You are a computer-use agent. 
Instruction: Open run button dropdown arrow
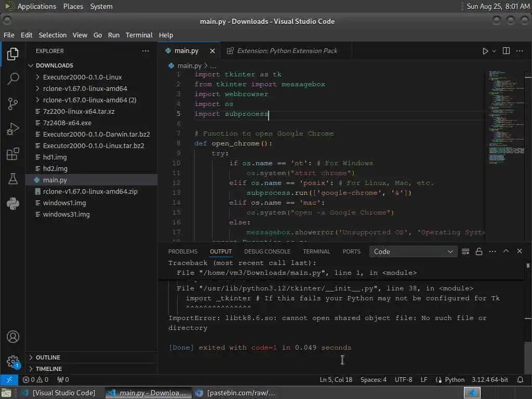pos(494,51)
